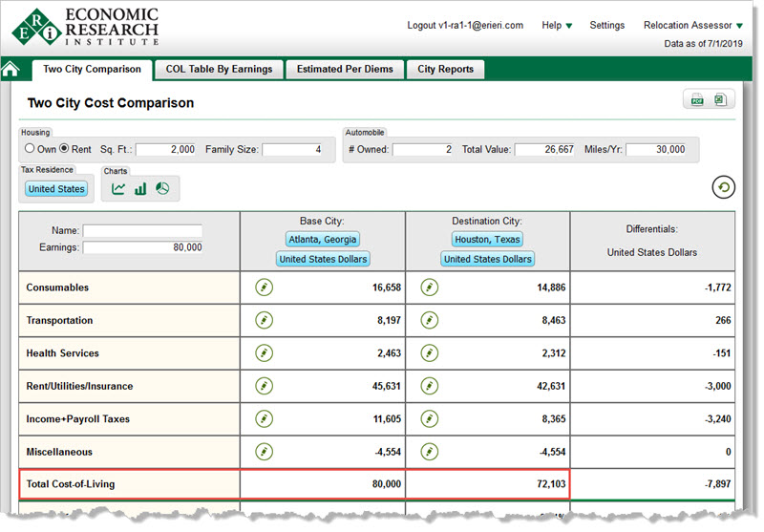
Task: Edit Atlanta Consumables value with pencil icon
Action: tap(264, 287)
